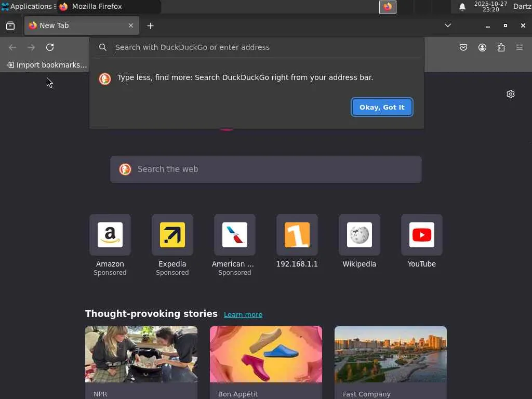Close the New Tab tab
Image resolution: width=532 pixels, height=399 pixels.
130,25
